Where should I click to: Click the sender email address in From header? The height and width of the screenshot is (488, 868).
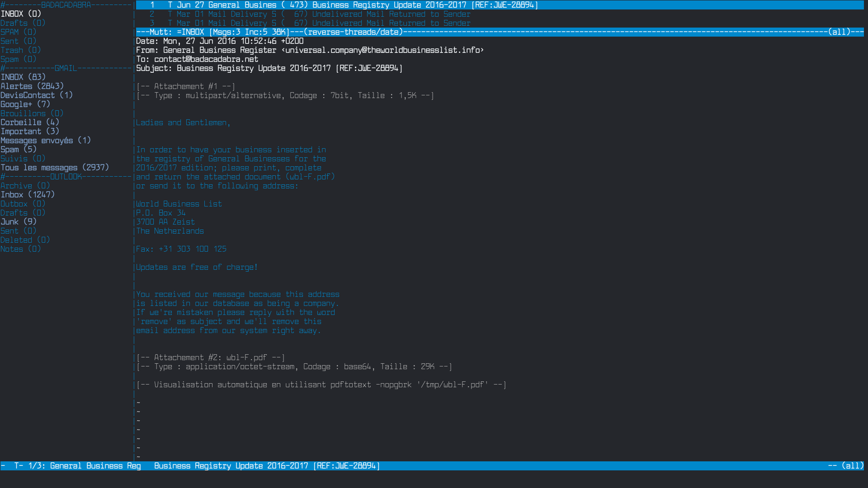click(382, 50)
